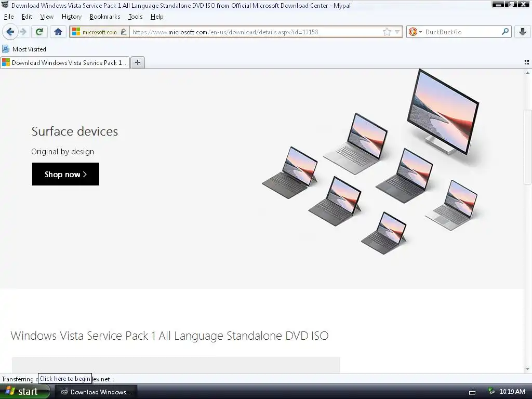Viewport: 532px width, 399px height.
Task: Open the Help menu
Action: coord(157,17)
